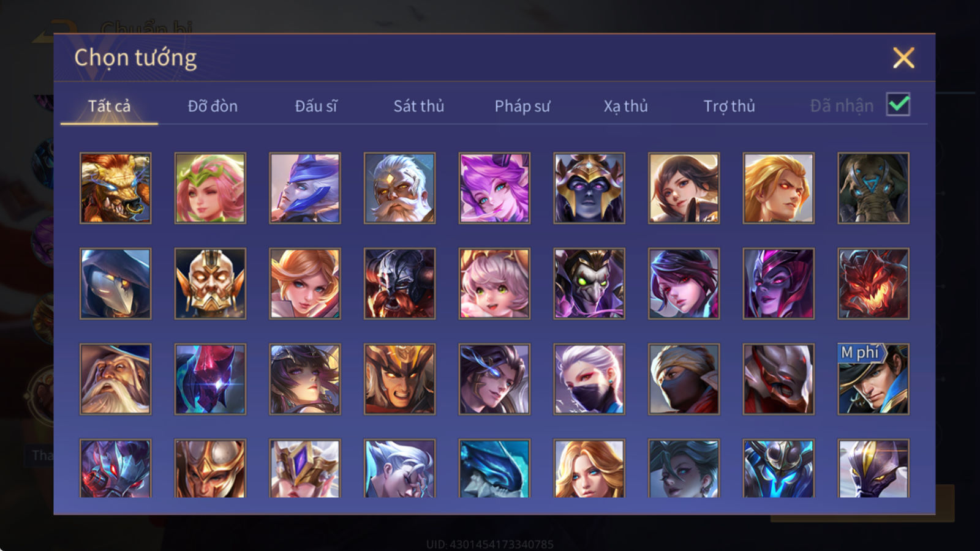Open the Sát thủ tab

coord(418,106)
